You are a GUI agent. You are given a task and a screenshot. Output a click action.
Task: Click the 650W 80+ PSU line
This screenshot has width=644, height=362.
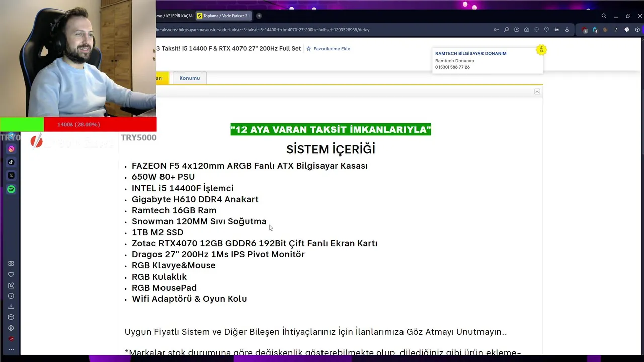pyautogui.click(x=163, y=177)
